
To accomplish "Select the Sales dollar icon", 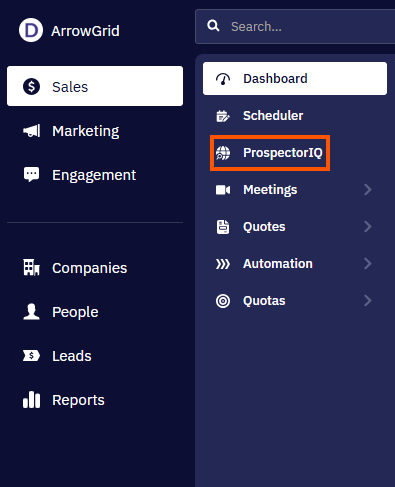I will pos(31,87).
